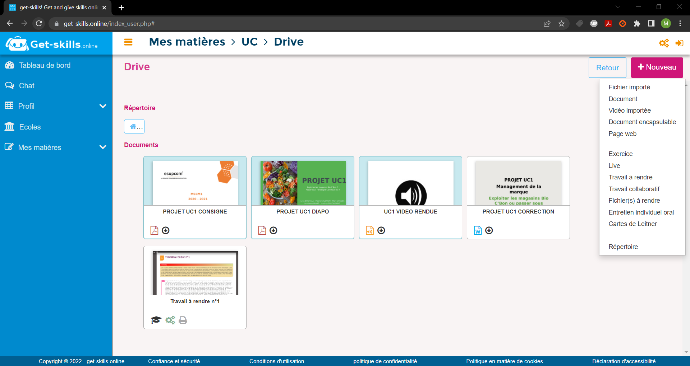Choose Vidéo importée in the menu

[x=629, y=110]
